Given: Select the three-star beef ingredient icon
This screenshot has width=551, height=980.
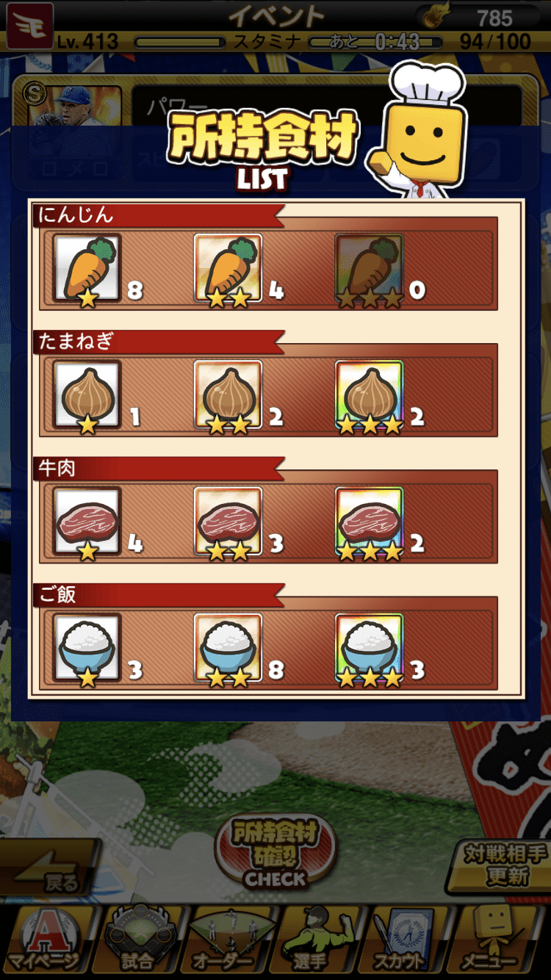Looking at the screenshot, I should 369,523.
